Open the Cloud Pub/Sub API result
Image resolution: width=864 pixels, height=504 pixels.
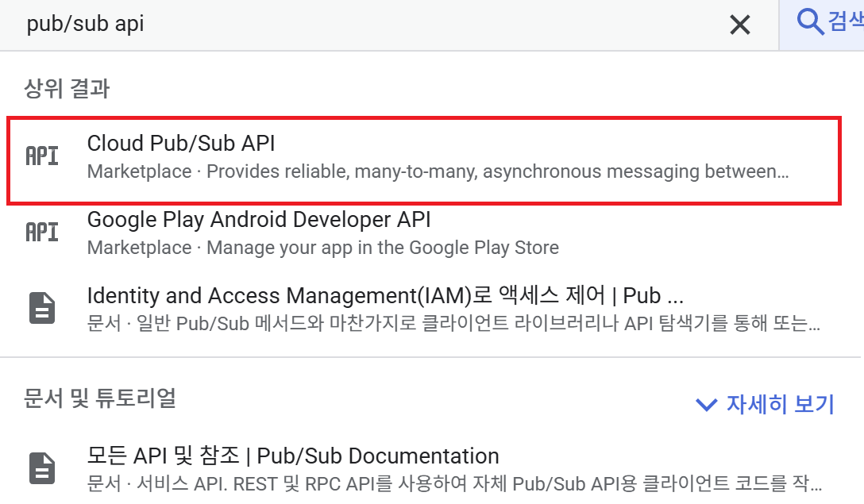[x=181, y=144]
